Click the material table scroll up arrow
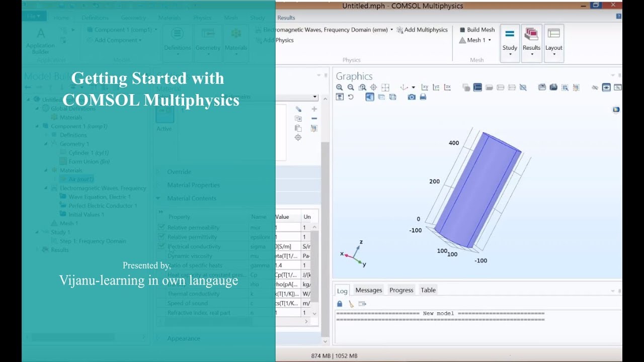Viewport: 644px width, 362px height. (x=315, y=226)
